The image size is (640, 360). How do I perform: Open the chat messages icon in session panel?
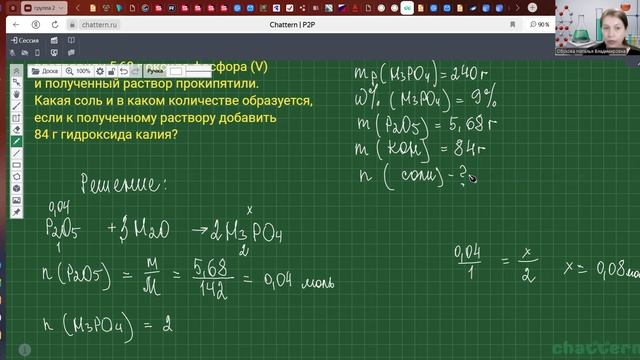[71, 53]
